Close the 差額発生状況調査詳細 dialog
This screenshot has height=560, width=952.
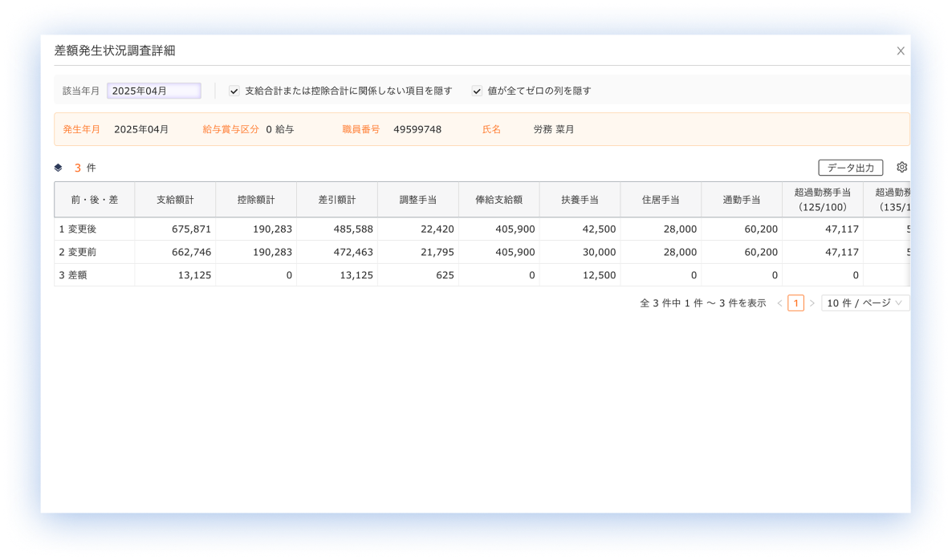(901, 51)
